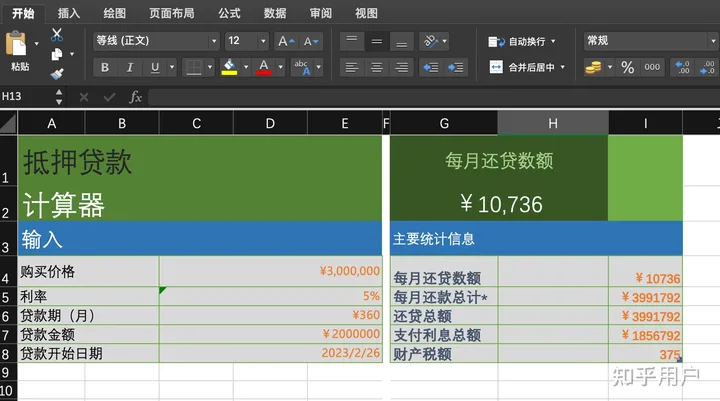Increase font size with the large A button
720x401 pixels.
[286, 41]
